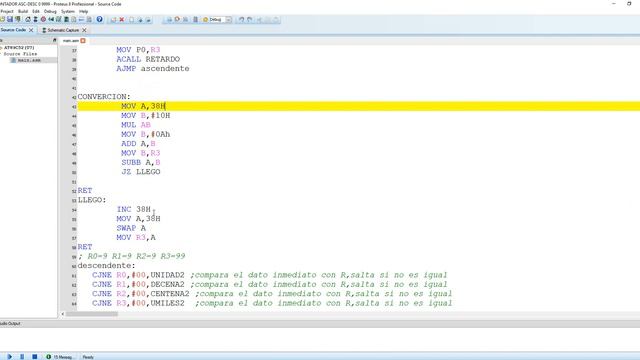Close the Source Code tab
The height and width of the screenshot is (360, 640).
tap(31, 30)
